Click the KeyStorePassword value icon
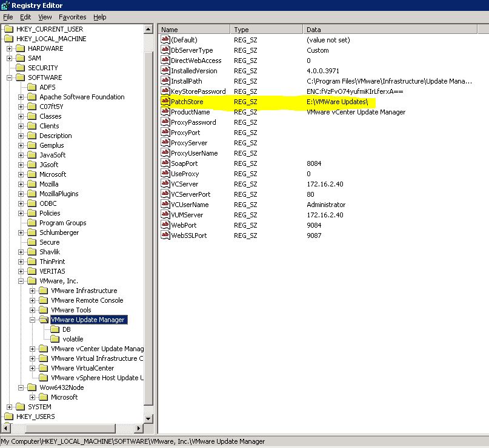Viewport: 489px width, 448px height. pos(165,91)
